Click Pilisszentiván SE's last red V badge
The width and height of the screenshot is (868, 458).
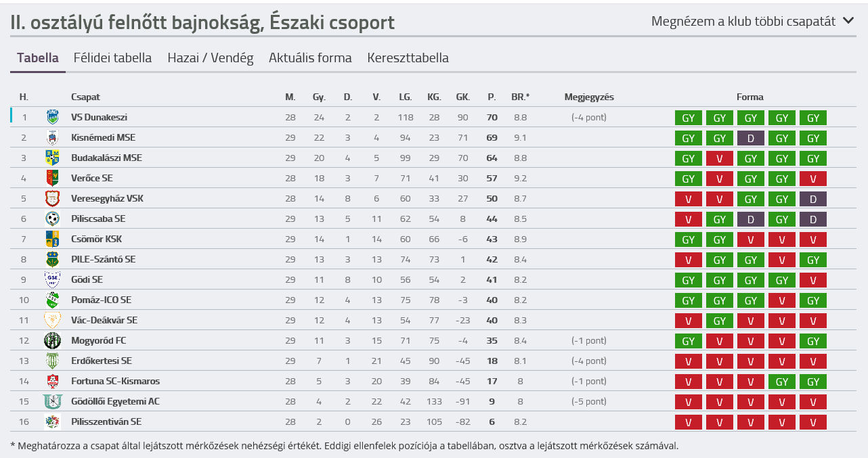point(813,422)
